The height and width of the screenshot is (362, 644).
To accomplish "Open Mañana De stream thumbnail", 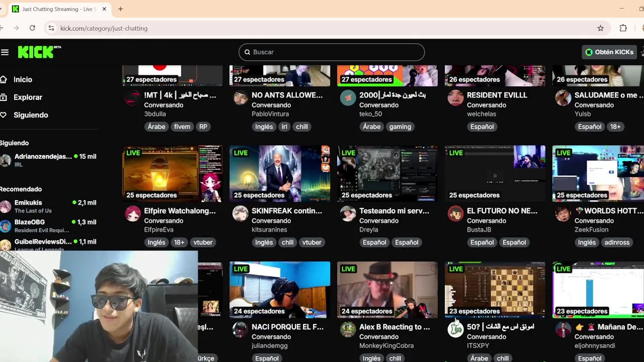I will point(598,290).
